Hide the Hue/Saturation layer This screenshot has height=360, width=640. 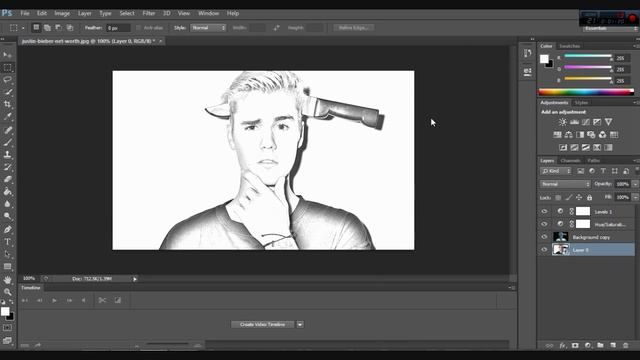click(544, 224)
